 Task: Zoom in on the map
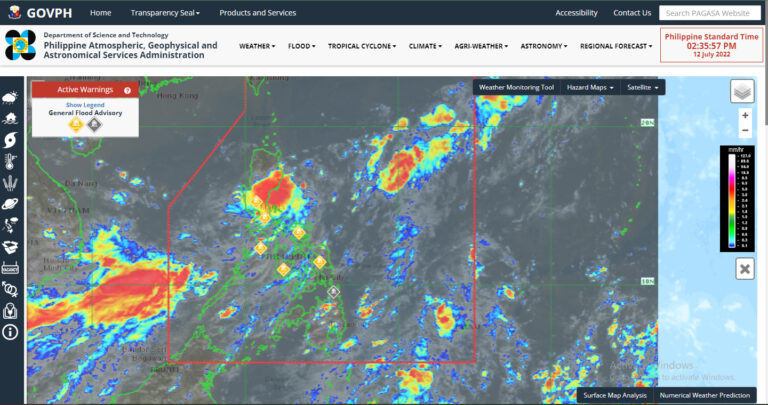coord(745,116)
